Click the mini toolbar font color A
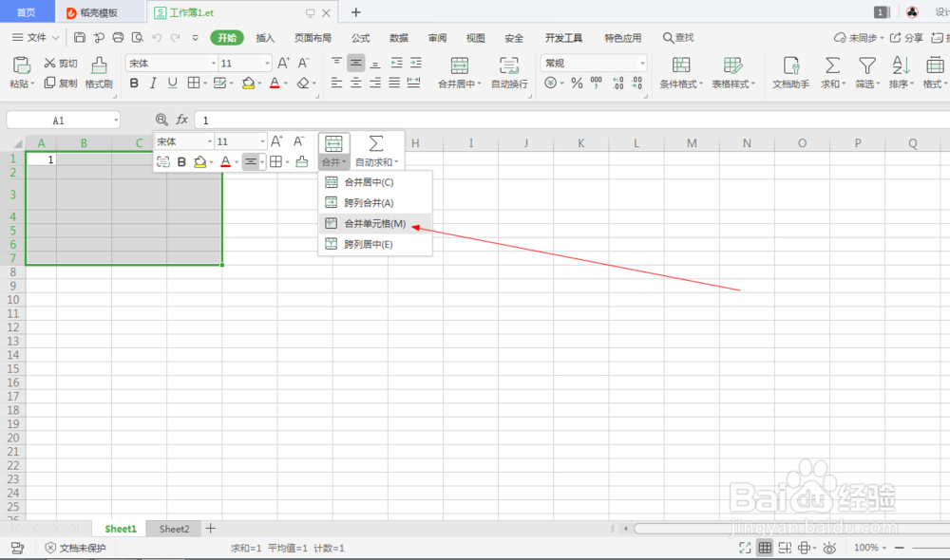 (225, 161)
